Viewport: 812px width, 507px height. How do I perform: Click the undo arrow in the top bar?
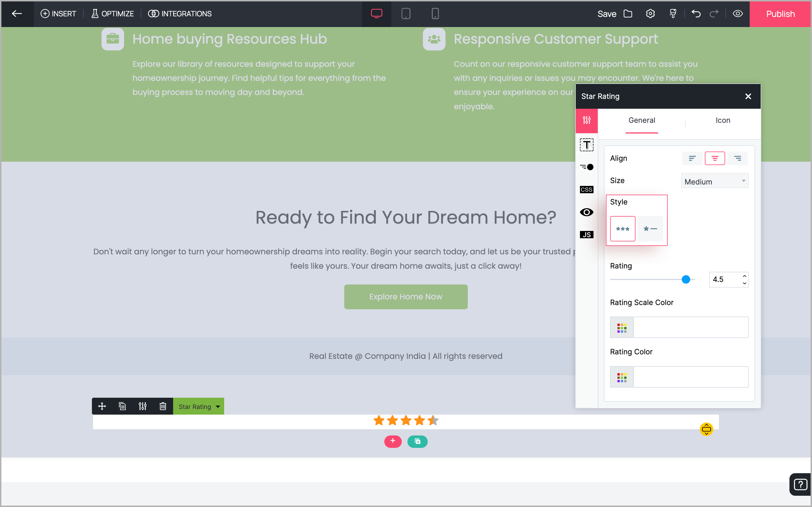(x=696, y=14)
